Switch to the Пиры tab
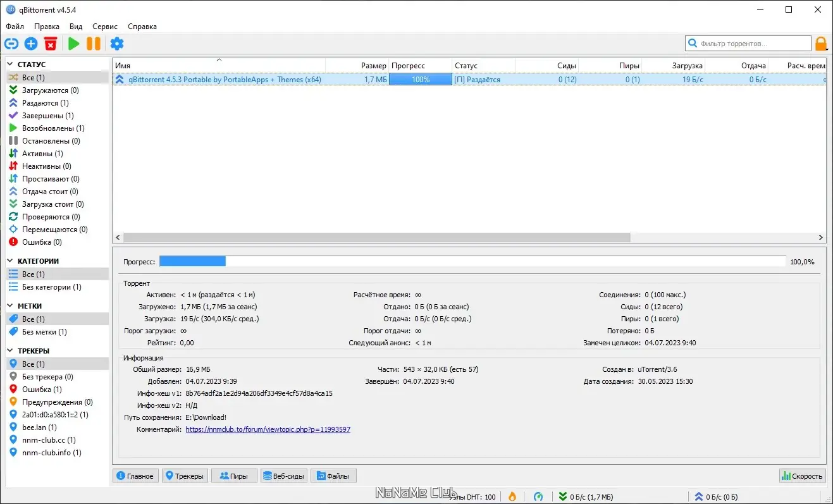Image resolution: width=833 pixels, height=504 pixels. [x=234, y=476]
